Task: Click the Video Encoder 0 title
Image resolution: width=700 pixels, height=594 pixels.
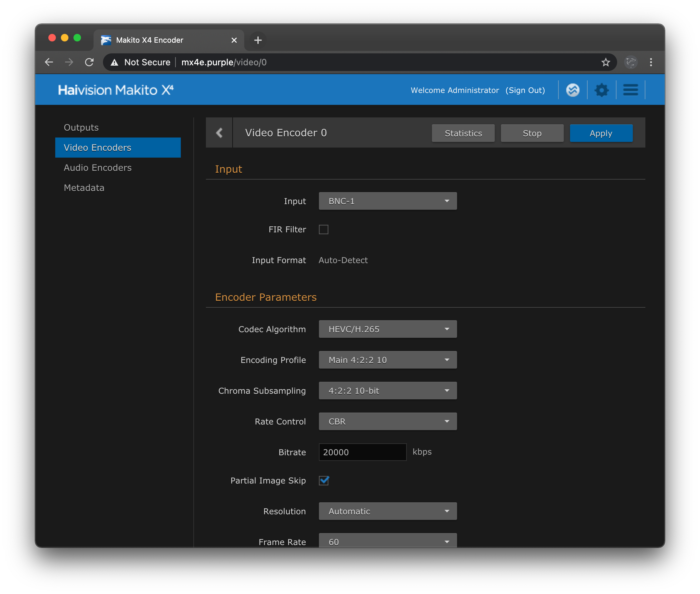Action: [x=286, y=133]
